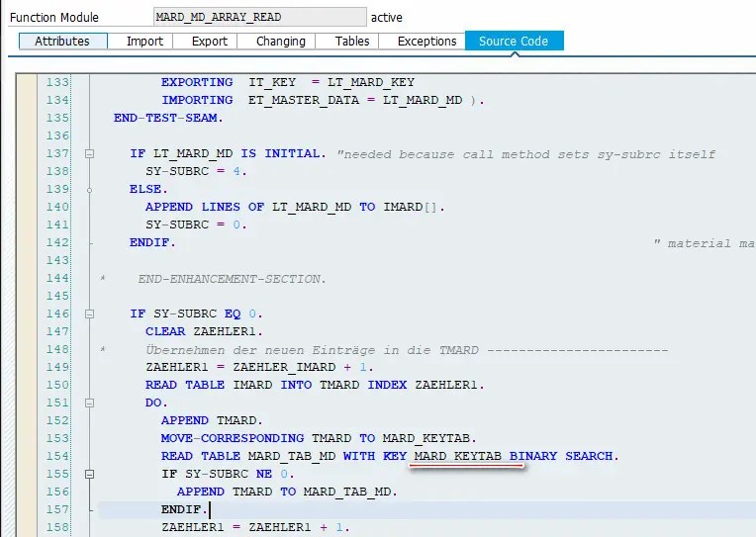Collapse the IF block at line 137
This screenshot has width=756, height=537.
click(x=89, y=153)
